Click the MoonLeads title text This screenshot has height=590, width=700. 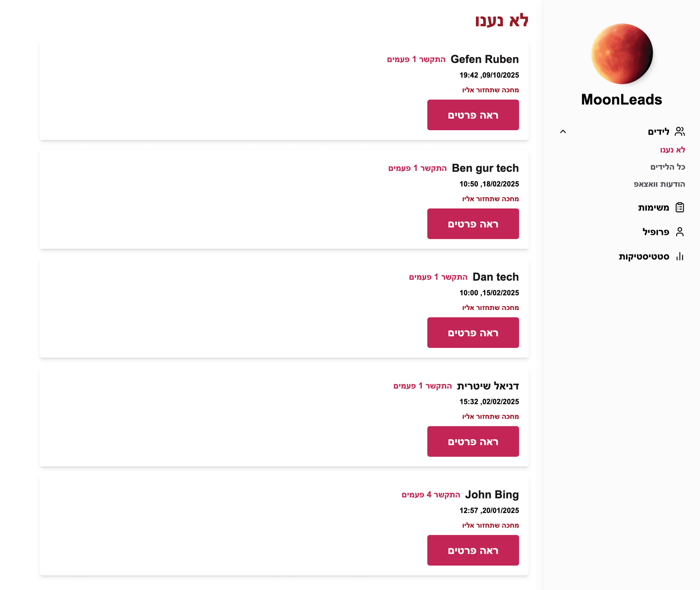pos(621,100)
